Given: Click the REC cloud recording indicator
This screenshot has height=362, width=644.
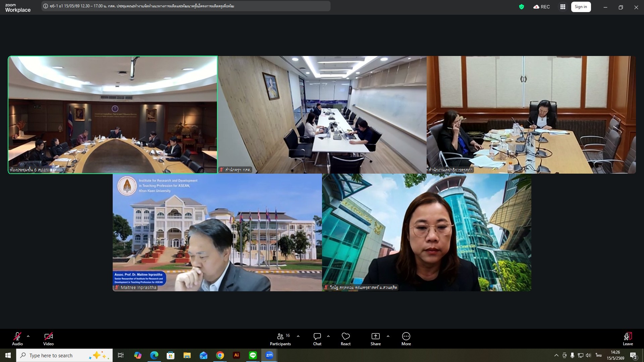Looking at the screenshot, I should [541, 7].
